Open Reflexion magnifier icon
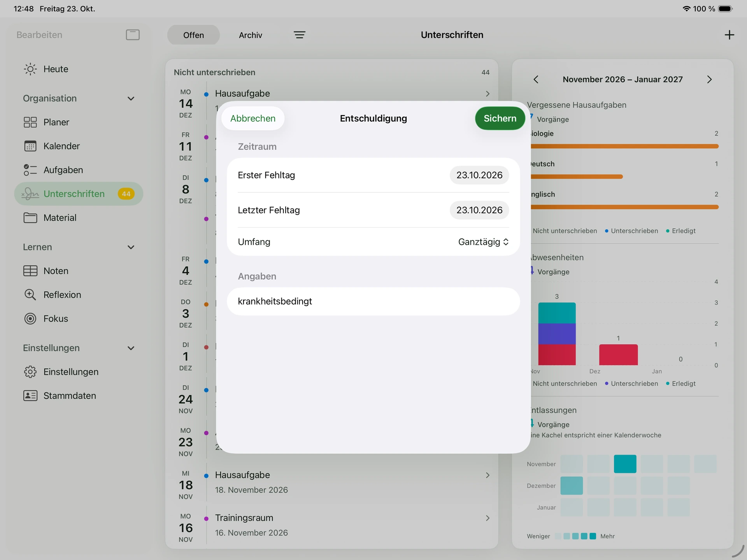 30,295
